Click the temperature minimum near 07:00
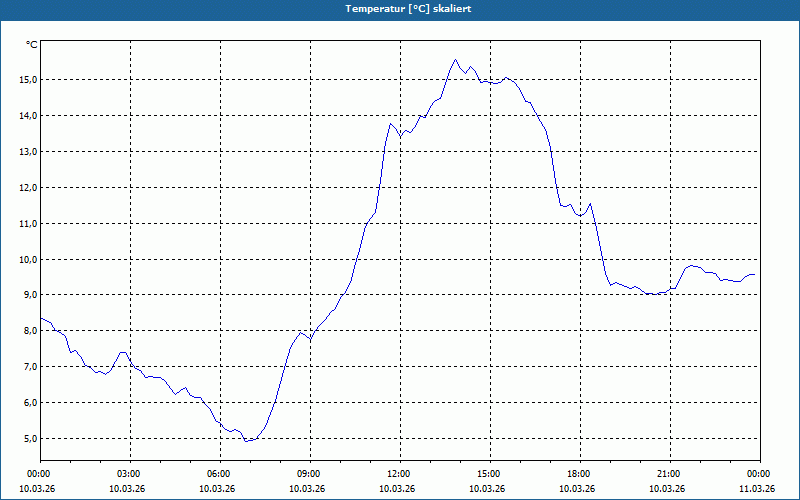Viewport: 800px width, 500px height. coord(246,441)
